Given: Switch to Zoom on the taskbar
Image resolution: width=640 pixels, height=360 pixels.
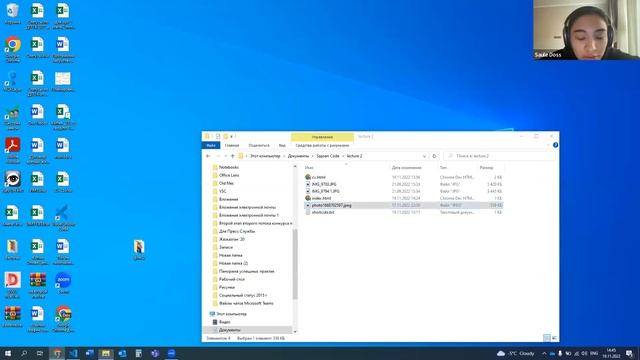Looking at the screenshot, I should pyautogui.click(x=171, y=353).
